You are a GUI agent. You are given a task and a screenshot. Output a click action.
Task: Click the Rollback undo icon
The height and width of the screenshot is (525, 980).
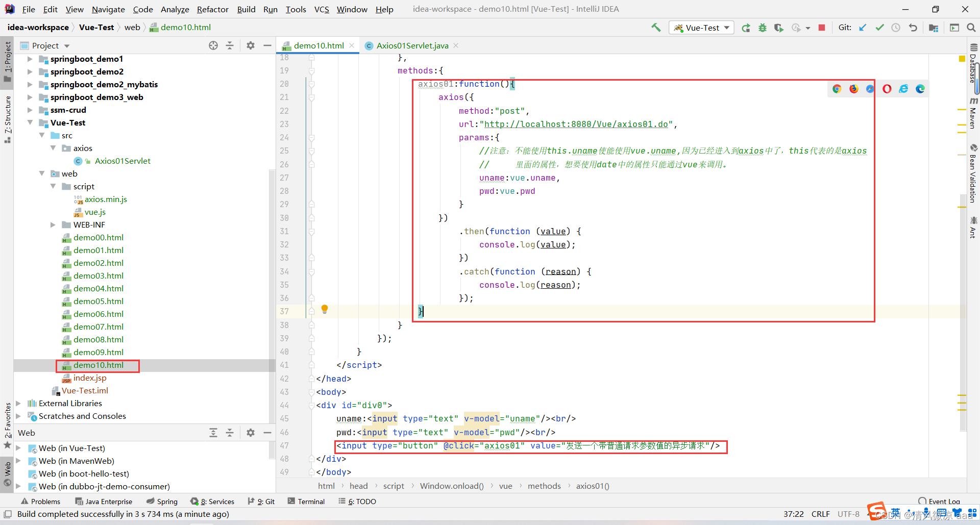913,28
